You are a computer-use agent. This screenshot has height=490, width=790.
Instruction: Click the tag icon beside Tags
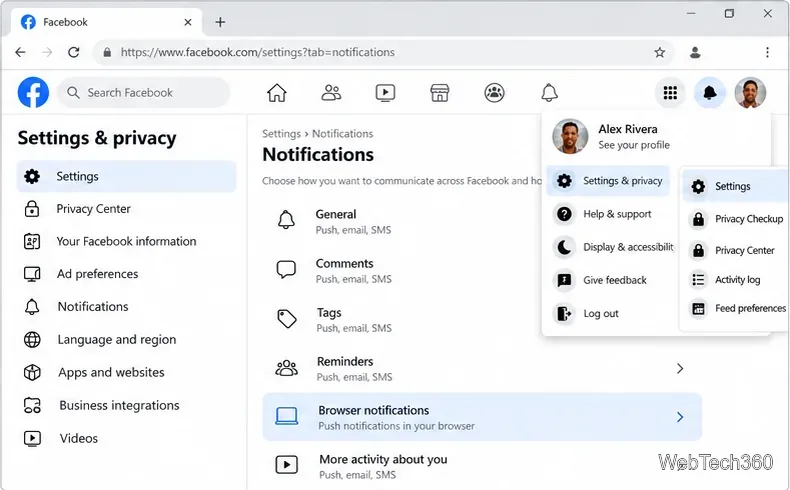click(x=287, y=319)
